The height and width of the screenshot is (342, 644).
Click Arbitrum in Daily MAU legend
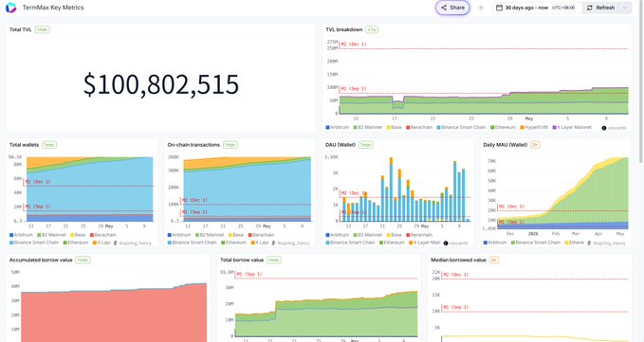495,243
